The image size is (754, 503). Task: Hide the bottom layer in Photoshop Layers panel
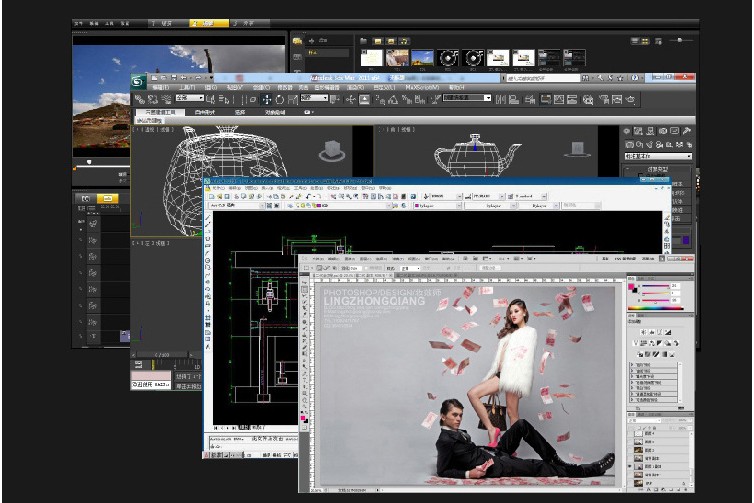pyautogui.click(x=631, y=481)
